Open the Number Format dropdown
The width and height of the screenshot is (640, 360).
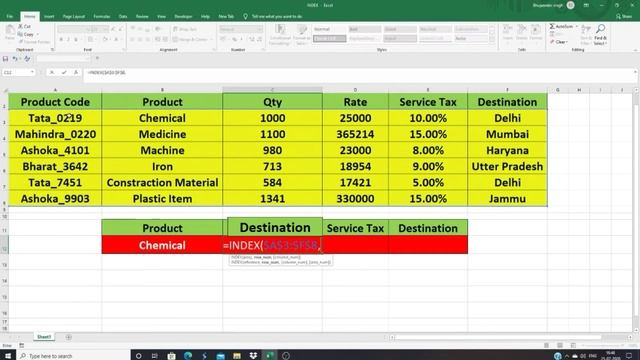pos(260,29)
